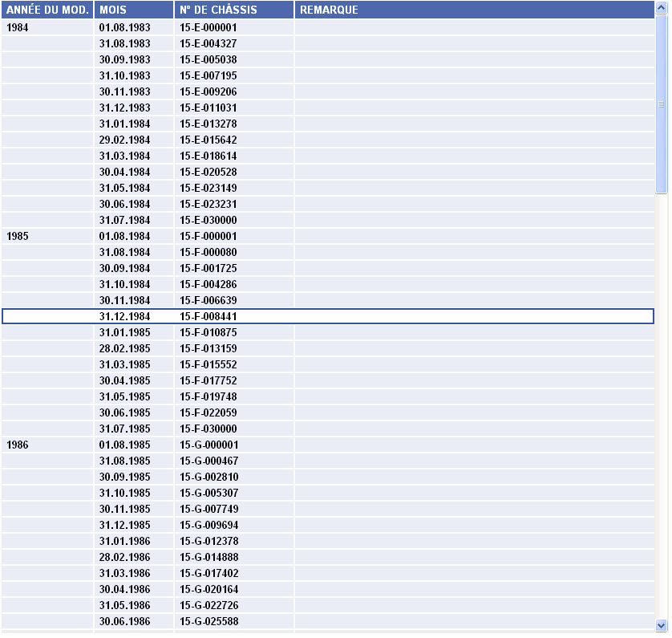
Task: Click the ANNÉE DU MOD. column header
Action: click(47, 10)
